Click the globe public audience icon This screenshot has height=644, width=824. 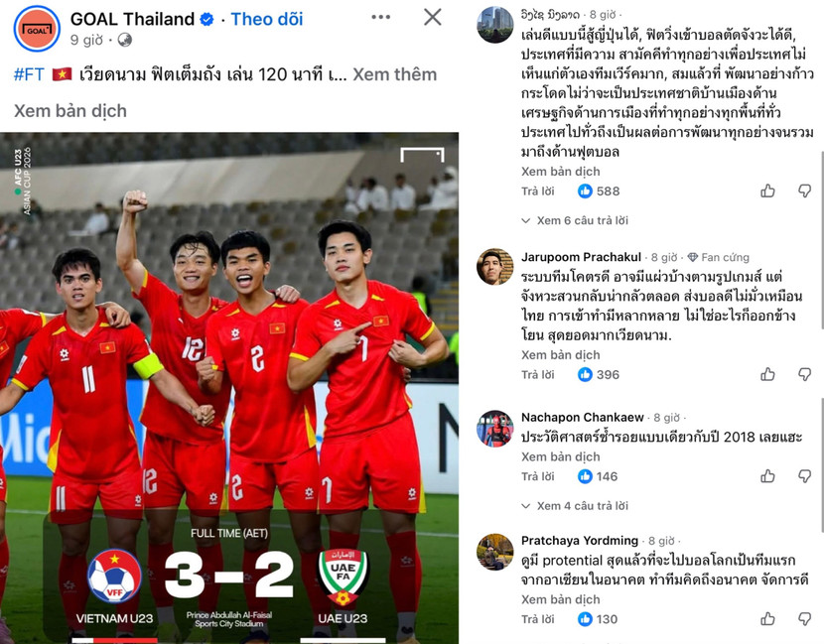pos(124,40)
